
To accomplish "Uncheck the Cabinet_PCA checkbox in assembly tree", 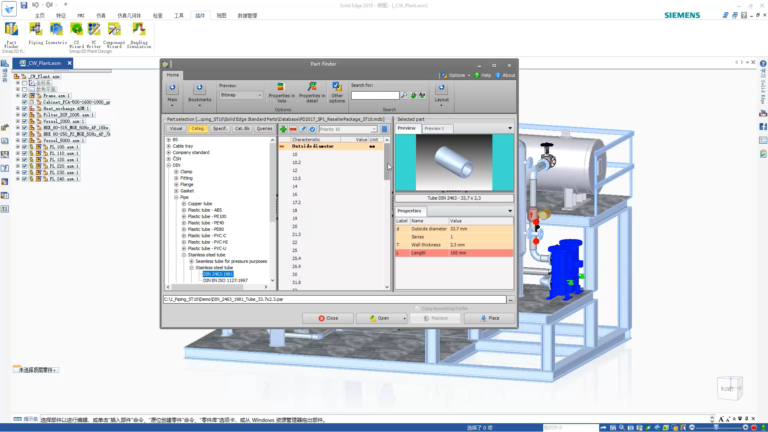I will (x=24, y=102).
